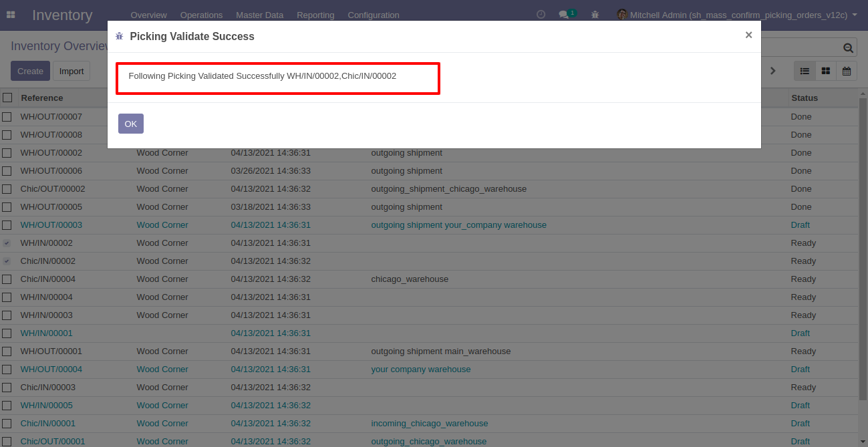Click Done status of WH/OUT/00006
Screen dimensions: 868x447
[801, 170]
